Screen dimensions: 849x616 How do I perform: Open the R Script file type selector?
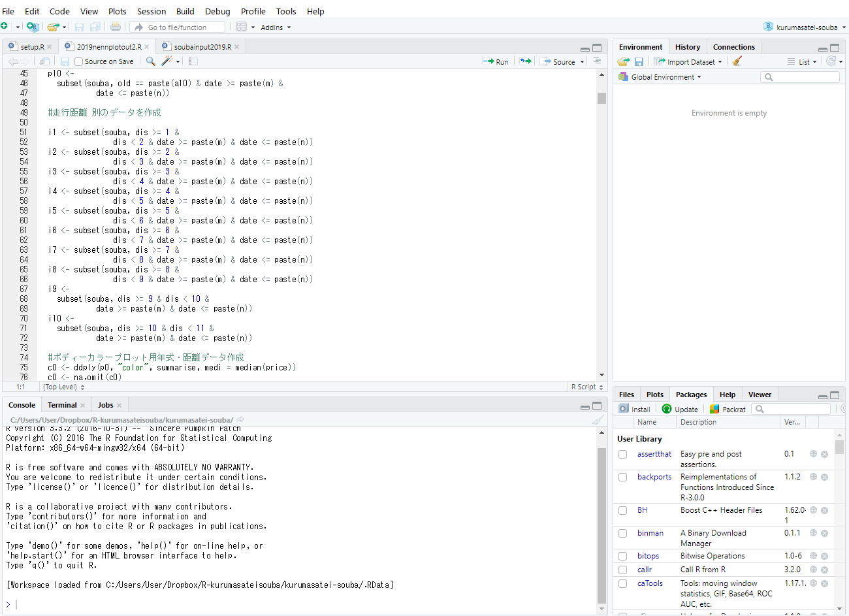[x=587, y=387]
